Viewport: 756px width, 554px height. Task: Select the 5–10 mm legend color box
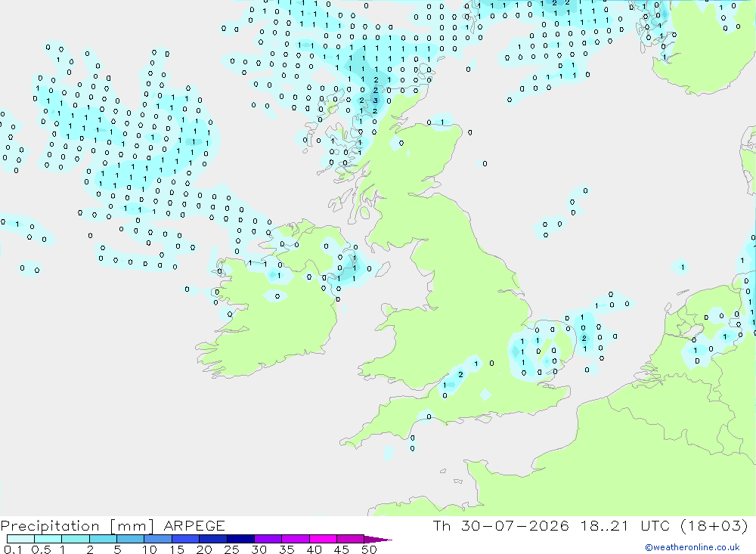pos(131,539)
